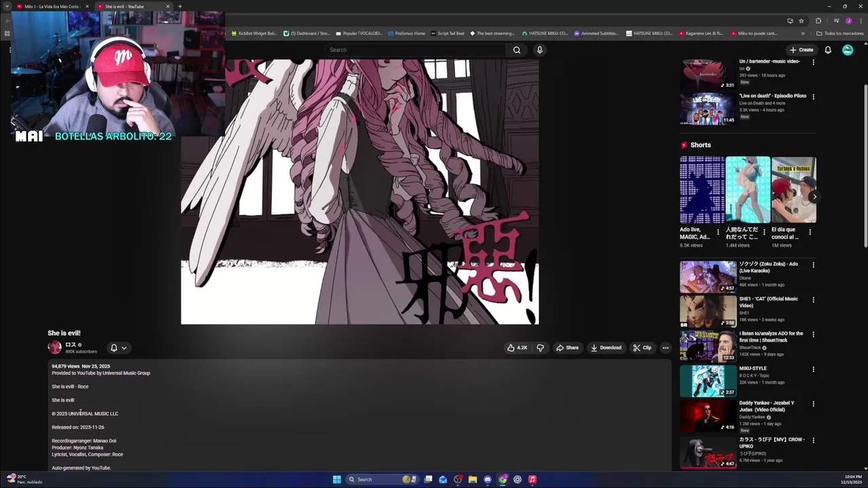Viewport: 868px width, 488px height.
Task: Click the YouTube search magnifier button
Action: tap(517, 49)
